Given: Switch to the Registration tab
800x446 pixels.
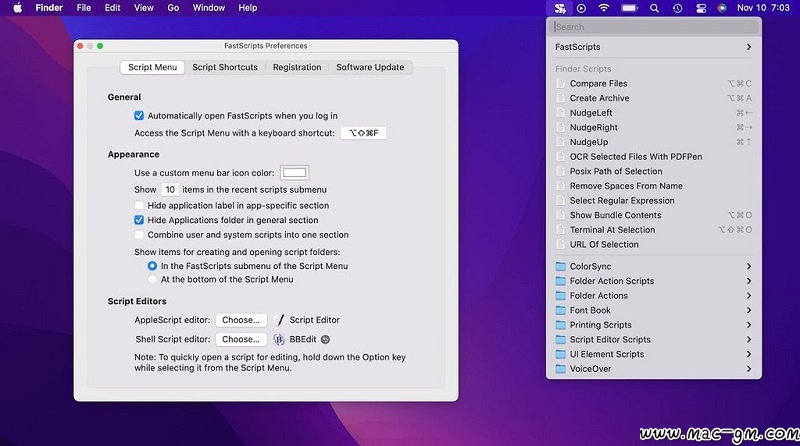Looking at the screenshot, I should [297, 67].
